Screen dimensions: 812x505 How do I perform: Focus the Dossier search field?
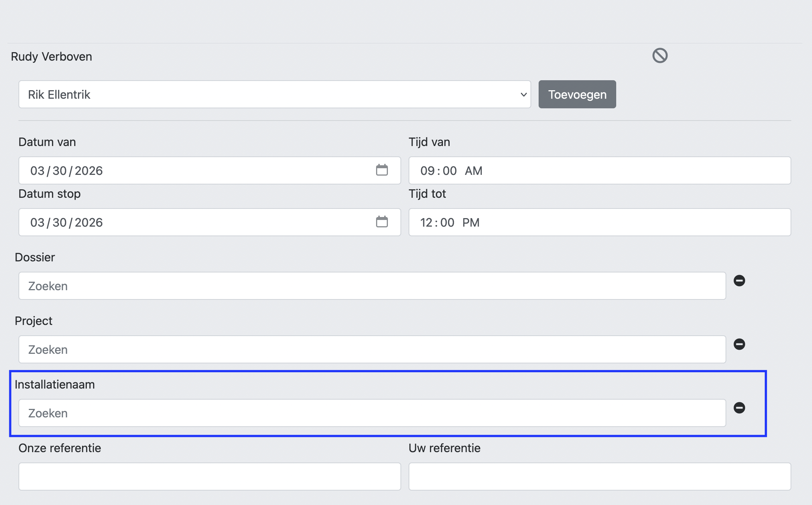[x=372, y=286]
